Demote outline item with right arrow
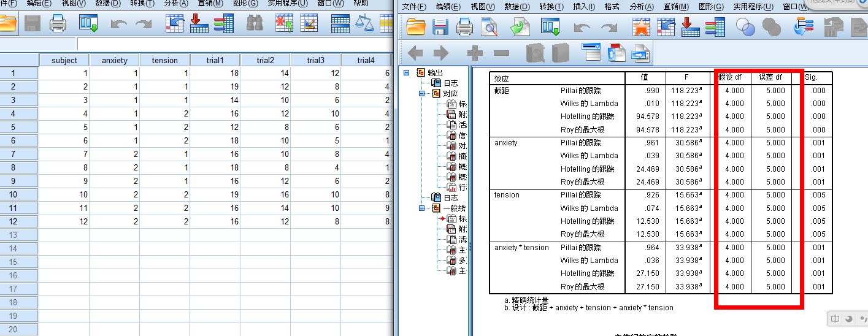868x336 pixels. [x=441, y=53]
